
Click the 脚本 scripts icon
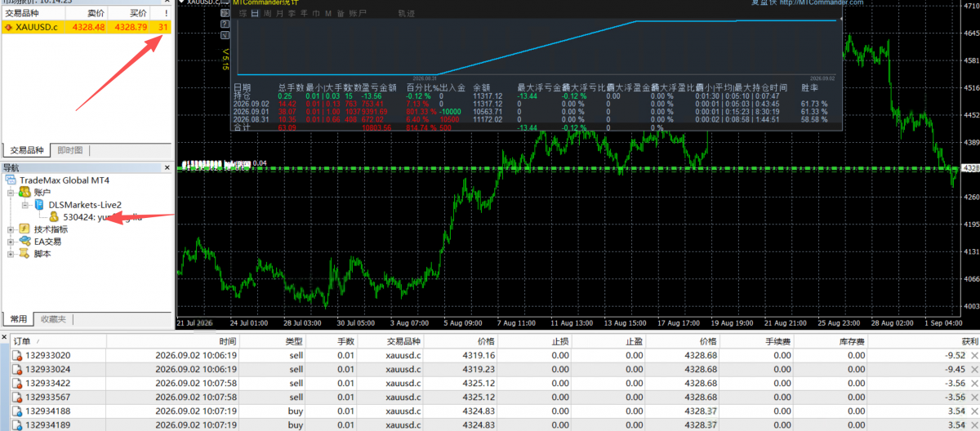24,254
